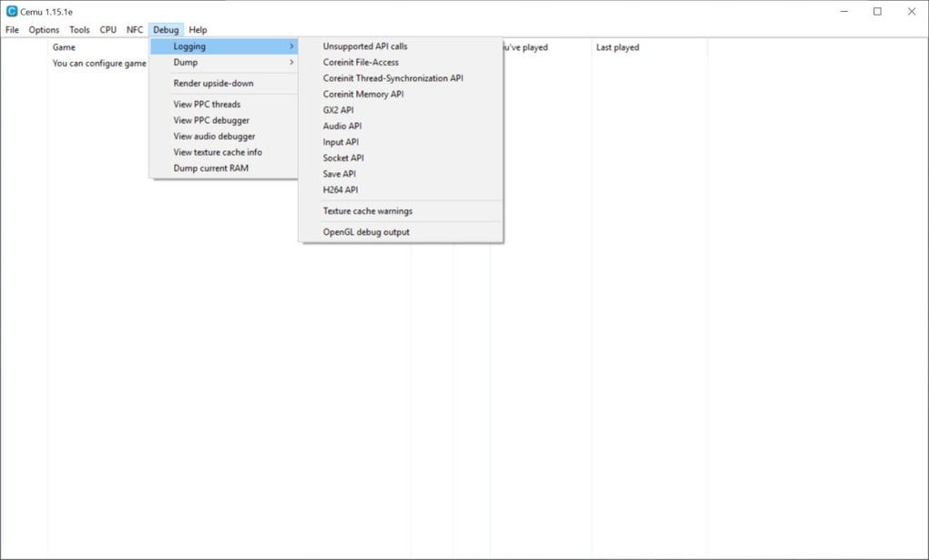
Task: Enable H264 API logging
Action: (401, 190)
